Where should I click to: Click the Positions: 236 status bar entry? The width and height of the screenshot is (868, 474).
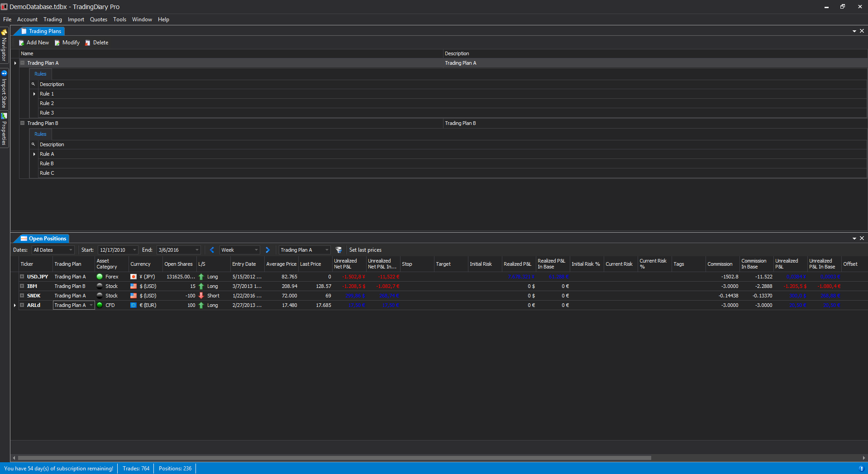(x=175, y=469)
